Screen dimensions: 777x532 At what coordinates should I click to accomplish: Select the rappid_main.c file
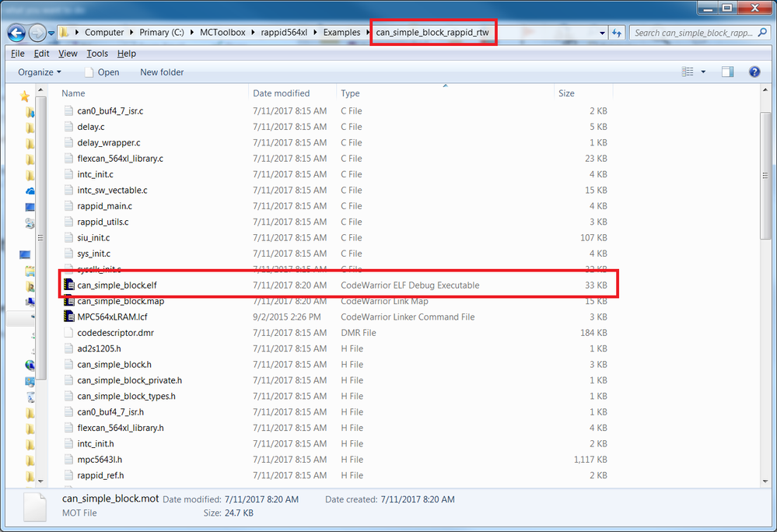pos(104,206)
